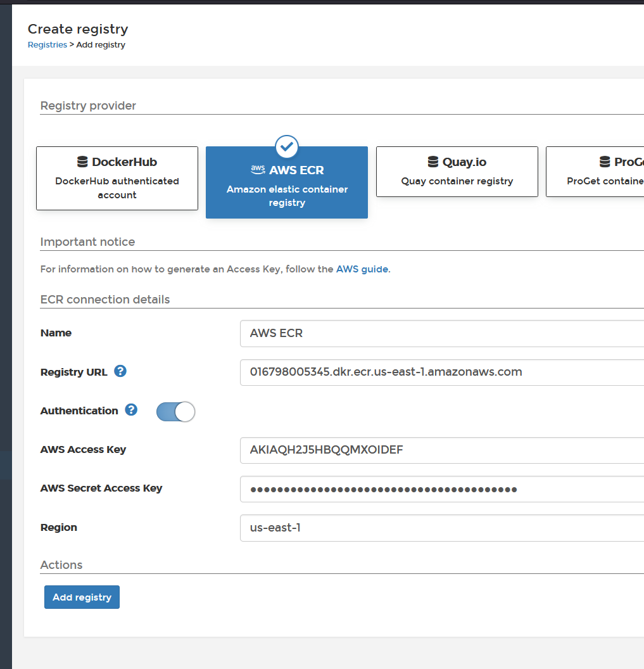
Task: Focus the Name field containing AWS ECR
Action: coord(442,333)
